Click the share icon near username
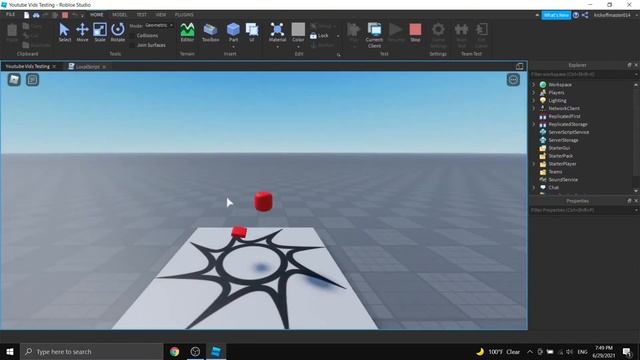This screenshot has height=360, width=640. [585, 15]
